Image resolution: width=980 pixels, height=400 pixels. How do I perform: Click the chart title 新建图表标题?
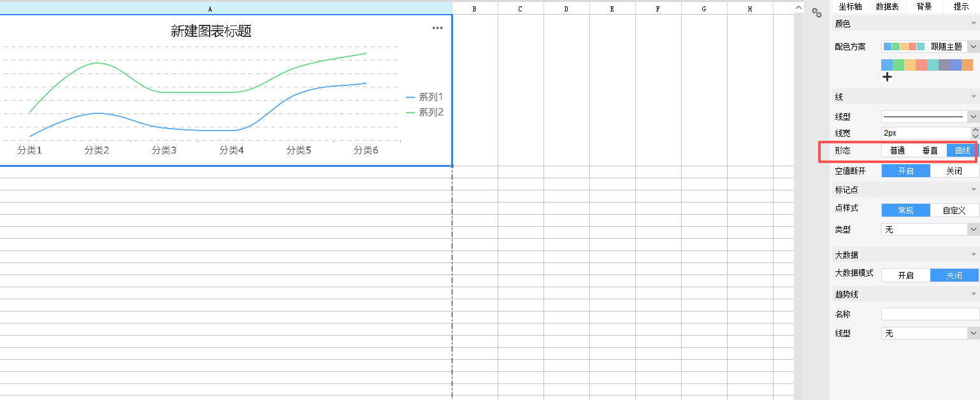211,31
